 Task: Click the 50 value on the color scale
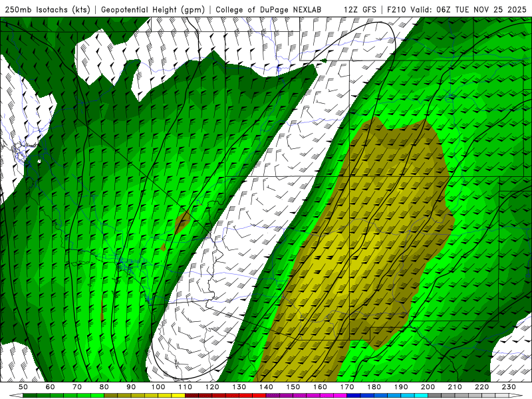pyautogui.click(x=23, y=387)
